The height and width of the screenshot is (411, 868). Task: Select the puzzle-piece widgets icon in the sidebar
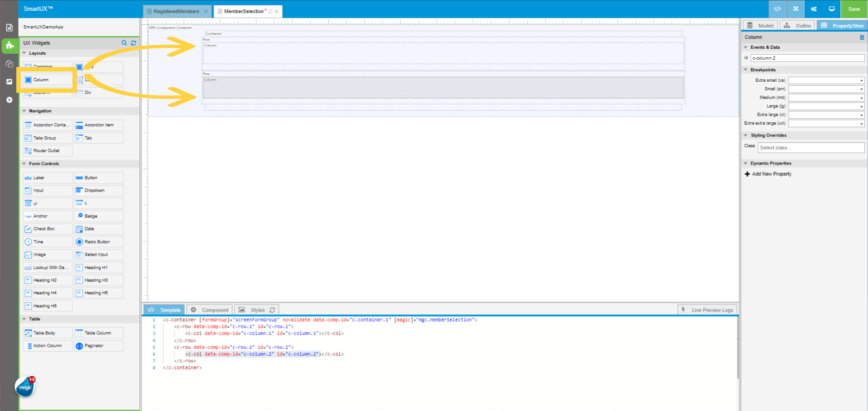click(x=9, y=46)
